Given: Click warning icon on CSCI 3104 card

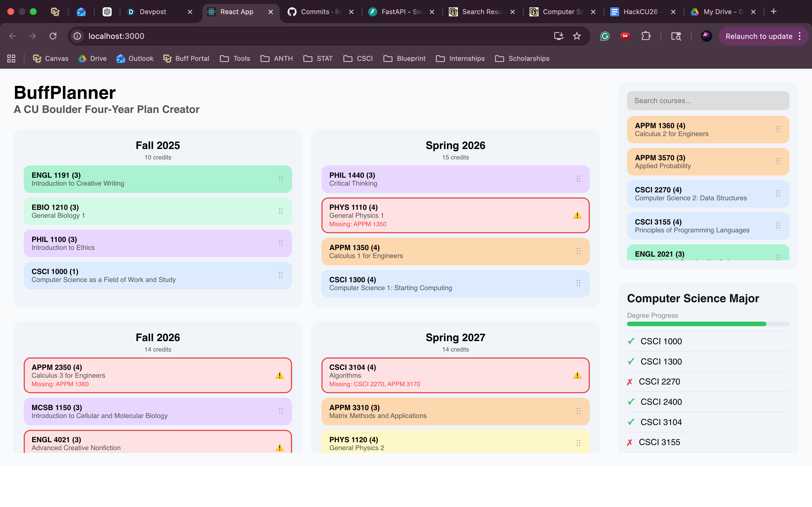Looking at the screenshot, I should [577, 375].
